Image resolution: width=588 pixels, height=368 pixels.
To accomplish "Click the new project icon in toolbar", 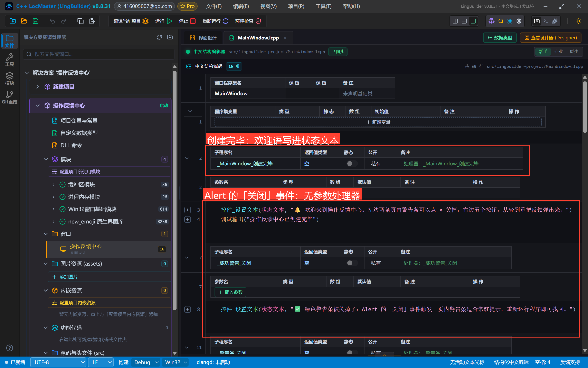I will pyautogui.click(x=13, y=21).
